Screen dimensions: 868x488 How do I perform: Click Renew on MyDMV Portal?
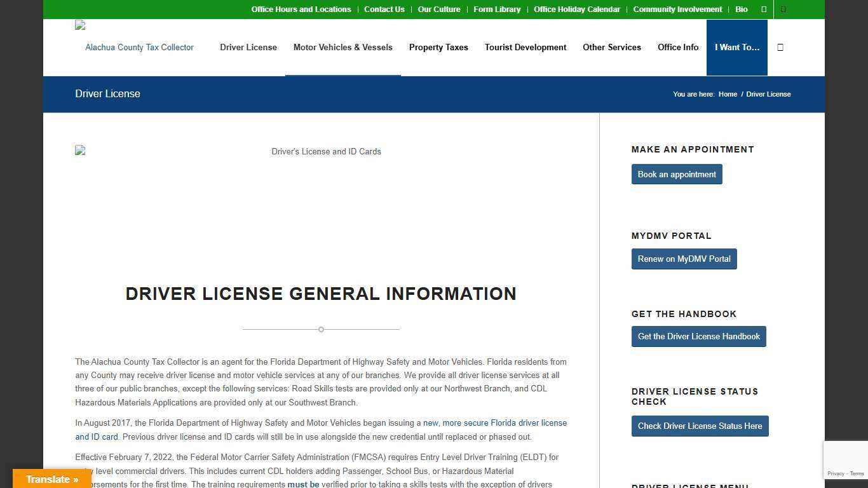click(x=684, y=259)
